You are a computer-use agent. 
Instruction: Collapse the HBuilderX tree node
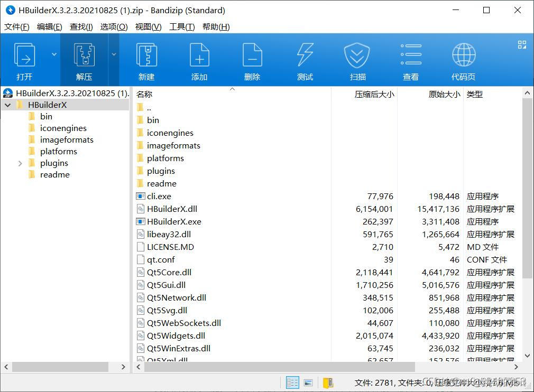point(7,105)
